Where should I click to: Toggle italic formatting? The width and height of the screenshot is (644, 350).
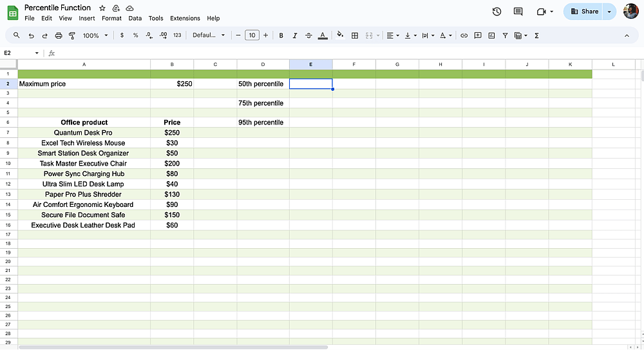point(295,36)
